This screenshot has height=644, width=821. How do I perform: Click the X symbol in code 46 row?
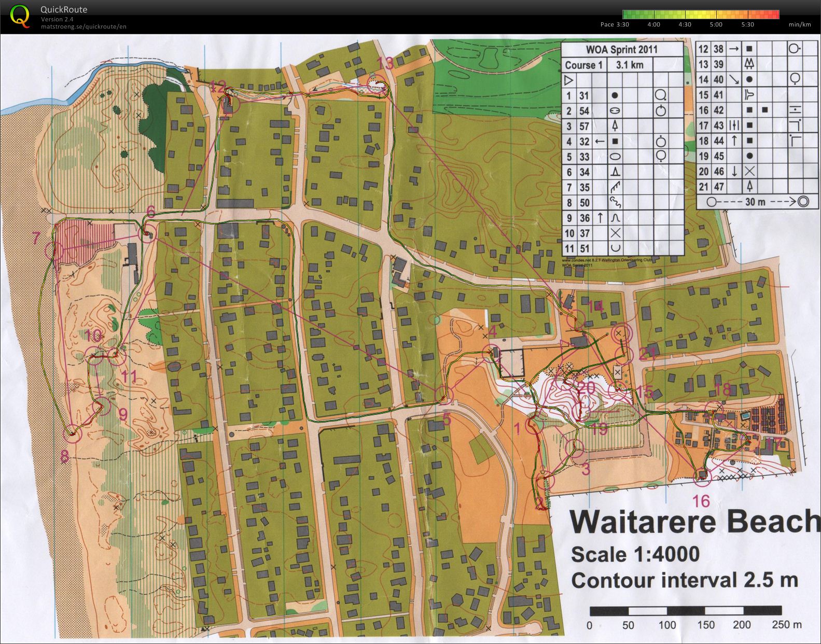click(749, 172)
